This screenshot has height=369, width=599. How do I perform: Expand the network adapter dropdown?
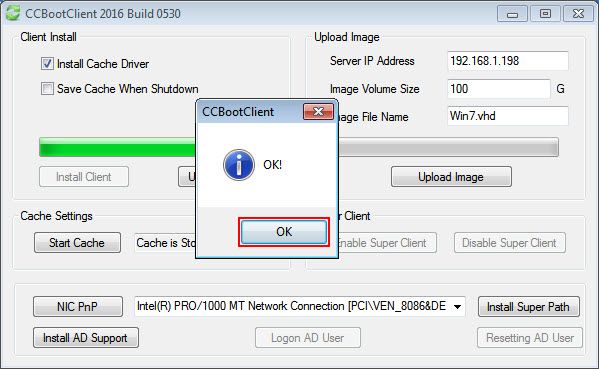(x=457, y=306)
